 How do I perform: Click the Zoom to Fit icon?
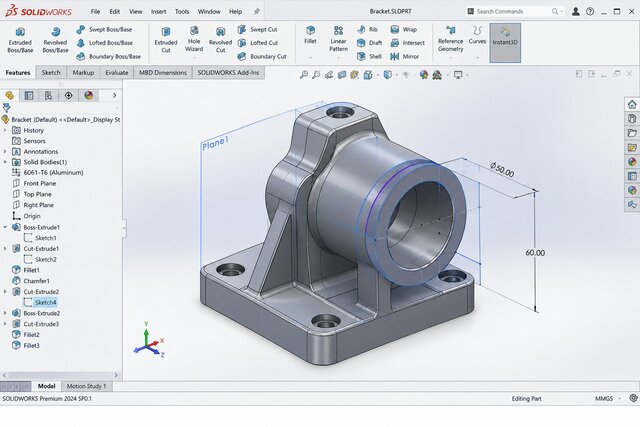pyautogui.click(x=304, y=75)
